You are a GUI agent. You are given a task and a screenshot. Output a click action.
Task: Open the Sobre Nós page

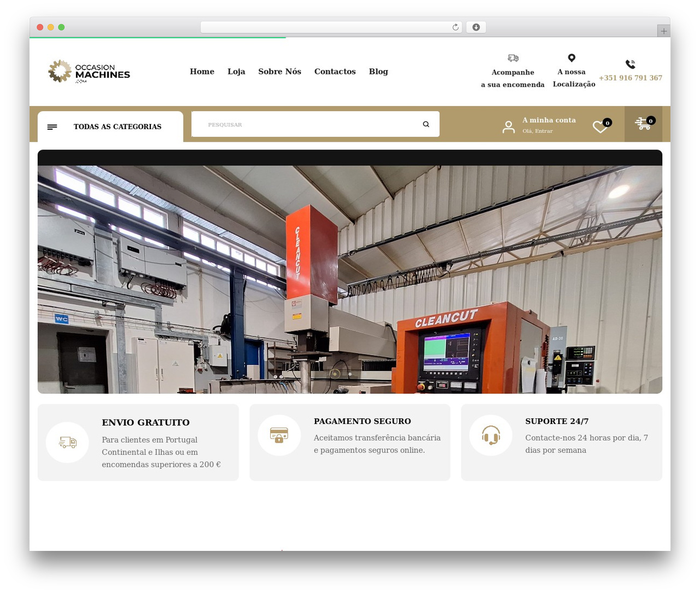click(279, 72)
